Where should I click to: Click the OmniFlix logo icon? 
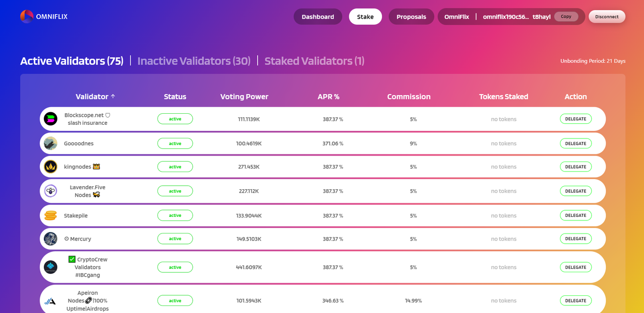(x=27, y=17)
